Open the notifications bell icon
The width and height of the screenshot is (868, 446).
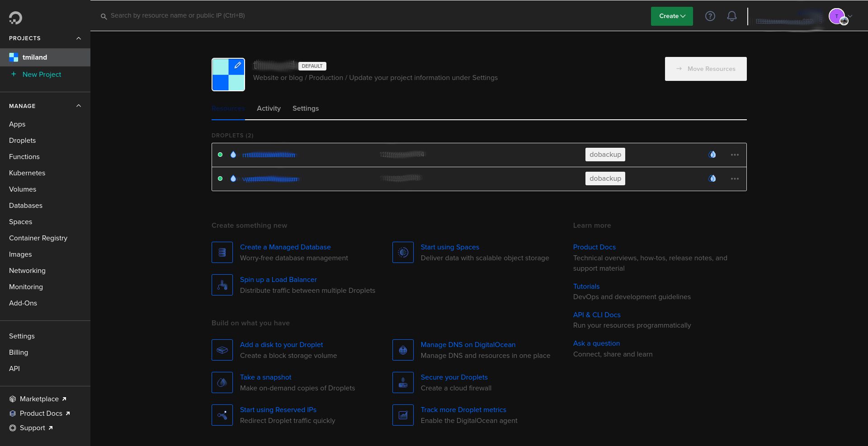point(732,16)
